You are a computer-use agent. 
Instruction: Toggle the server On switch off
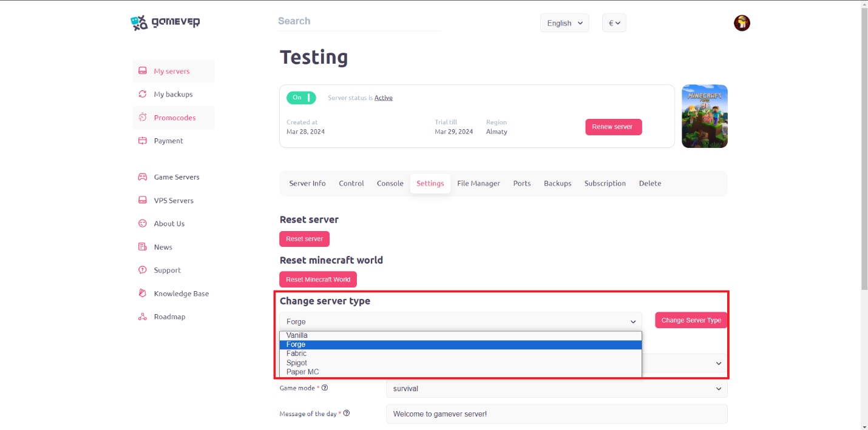pos(301,98)
